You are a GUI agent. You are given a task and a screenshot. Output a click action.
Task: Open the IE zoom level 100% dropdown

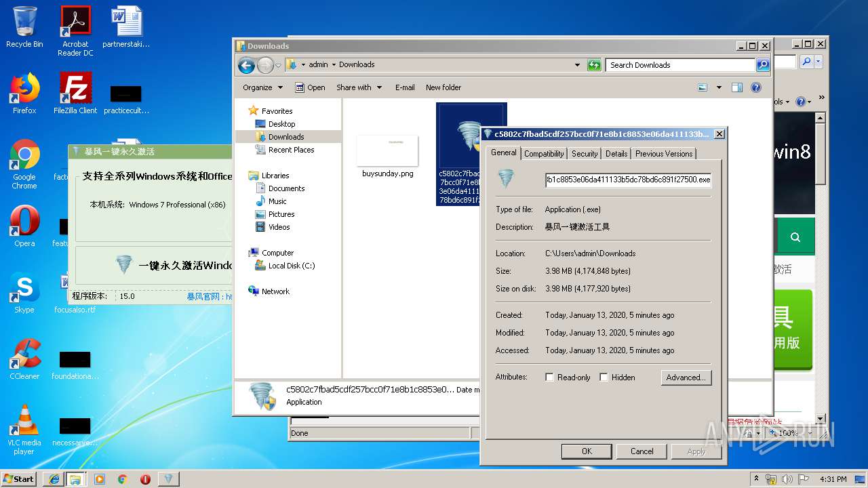(x=811, y=432)
